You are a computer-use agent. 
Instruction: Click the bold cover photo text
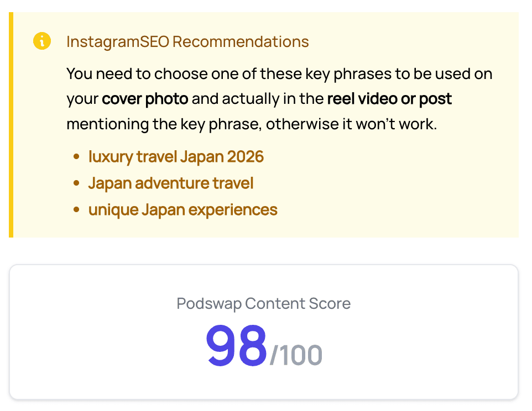(x=145, y=99)
